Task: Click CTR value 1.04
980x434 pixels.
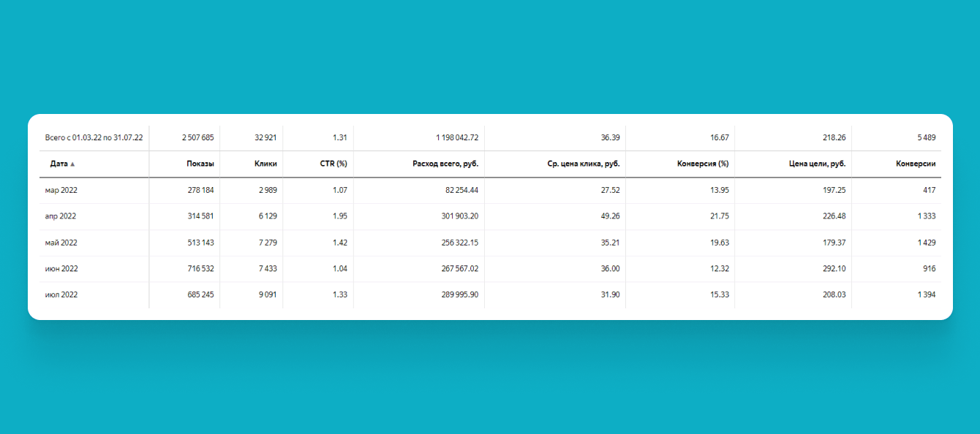Action: point(340,269)
